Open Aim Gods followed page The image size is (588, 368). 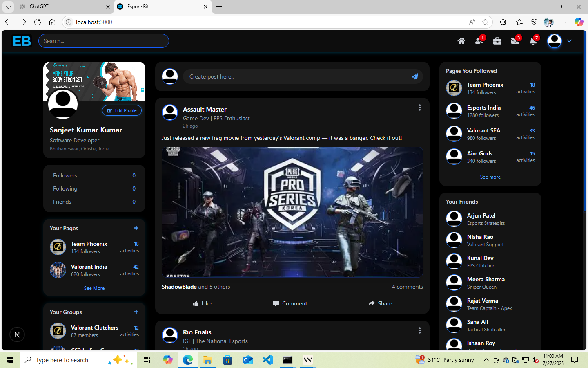point(490,157)
